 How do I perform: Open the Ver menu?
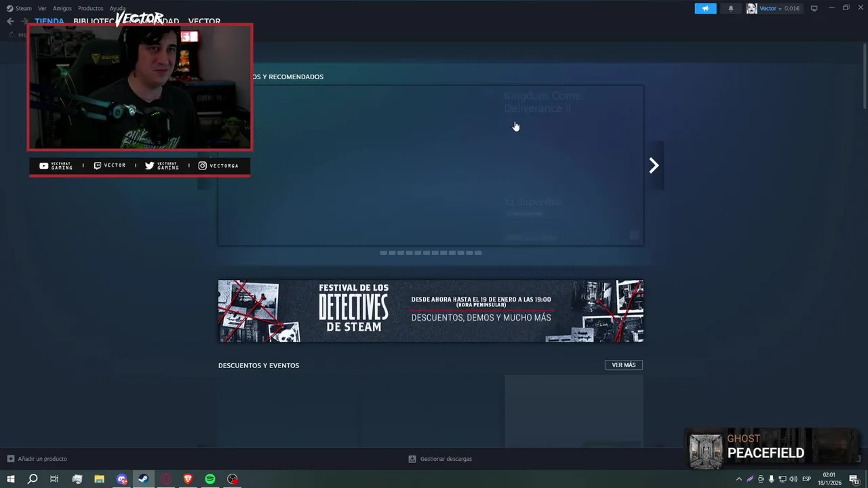42,8
